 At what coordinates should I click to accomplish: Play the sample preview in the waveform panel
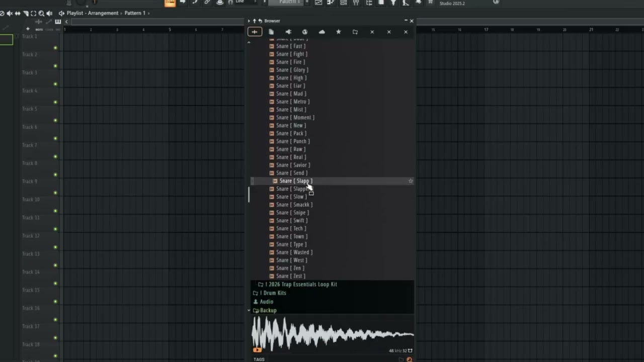pos(257,350)
